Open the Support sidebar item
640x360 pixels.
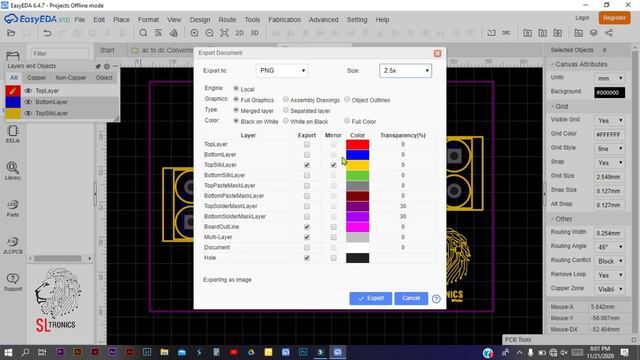tap(13, 282)
